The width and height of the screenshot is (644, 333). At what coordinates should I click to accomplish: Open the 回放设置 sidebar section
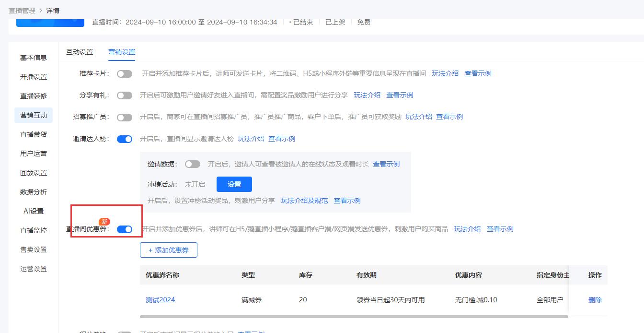coord(33,172)
